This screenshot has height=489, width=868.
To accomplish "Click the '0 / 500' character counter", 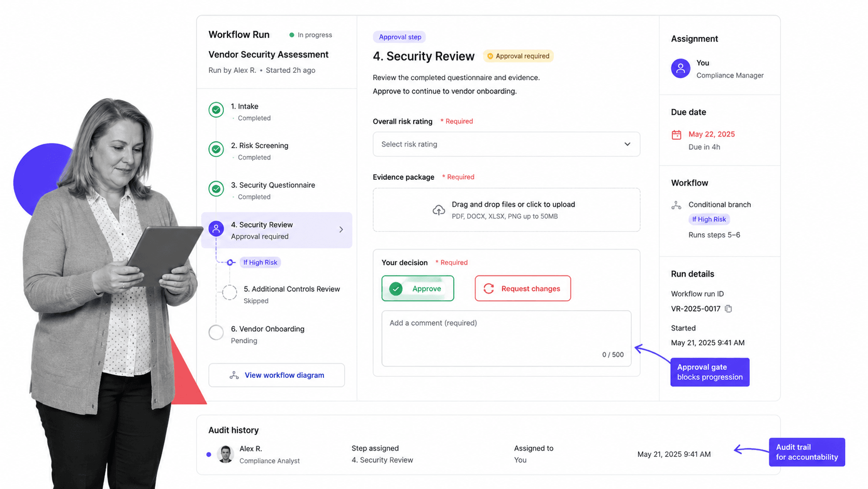I will 613,355.
